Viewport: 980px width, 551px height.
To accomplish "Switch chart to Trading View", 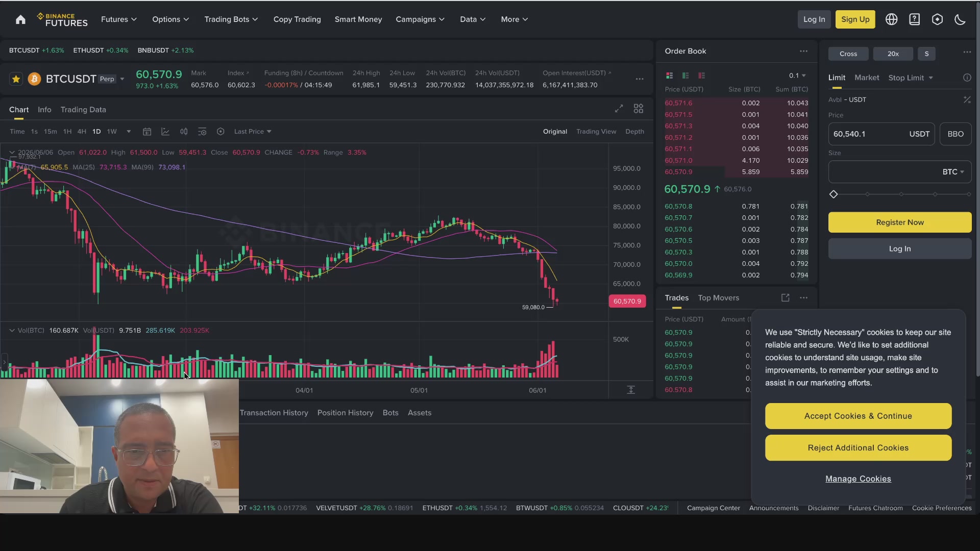I will [x=596, y=132].
